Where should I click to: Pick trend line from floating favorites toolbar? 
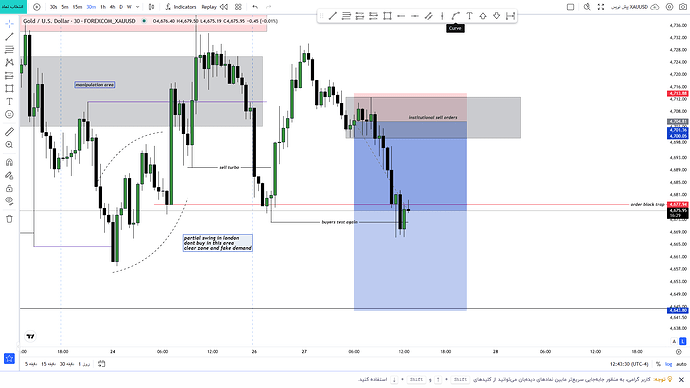coord(333,16)
